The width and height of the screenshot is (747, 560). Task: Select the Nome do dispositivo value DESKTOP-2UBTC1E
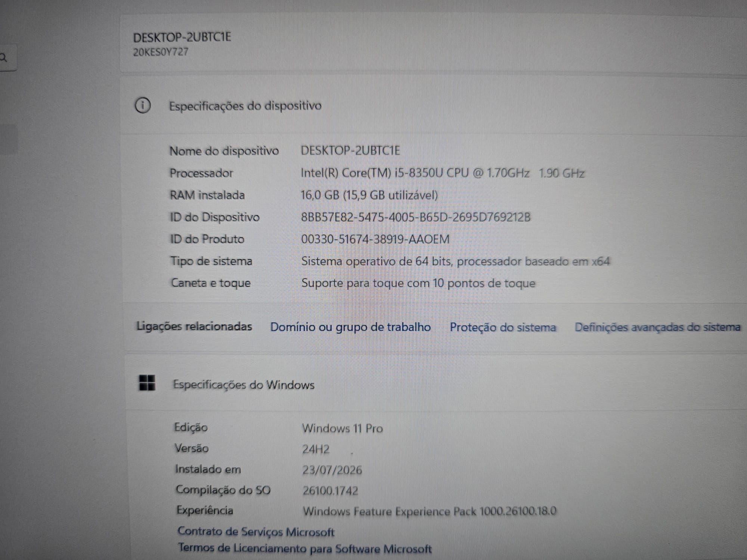pyautogui.click(x=350, y=150)
